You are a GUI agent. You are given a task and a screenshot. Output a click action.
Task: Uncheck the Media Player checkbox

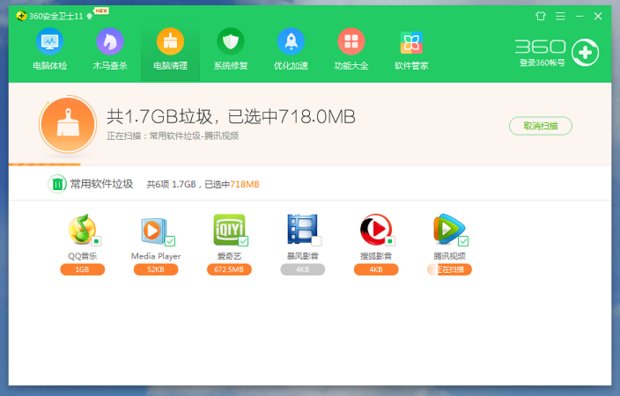[170, 241]
